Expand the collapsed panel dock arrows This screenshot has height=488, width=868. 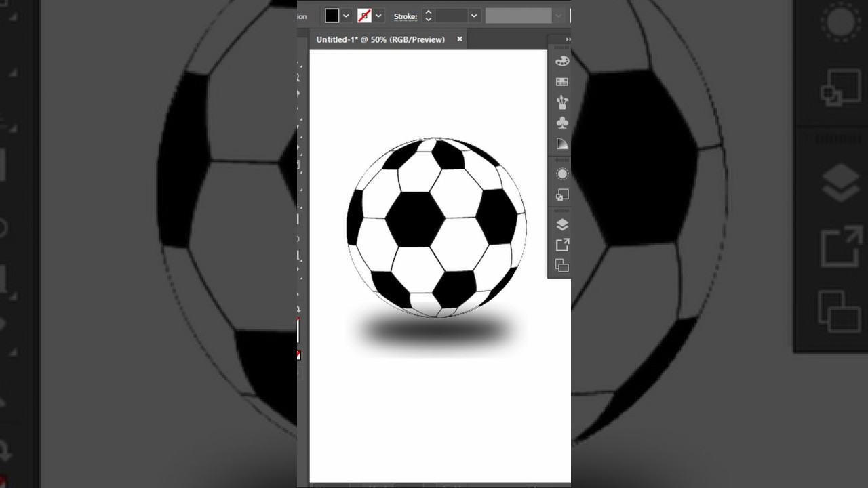568,39
